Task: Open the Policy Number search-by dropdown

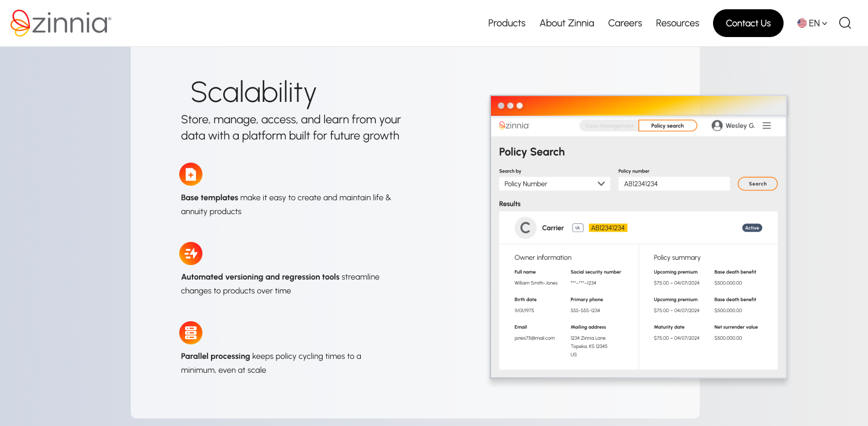Action: point(554,183)
